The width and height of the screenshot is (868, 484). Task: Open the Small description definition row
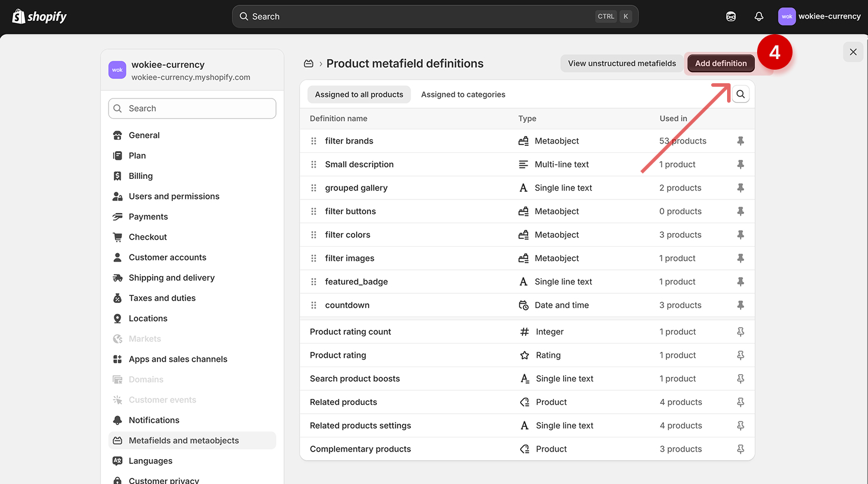(x=359, y=165)
